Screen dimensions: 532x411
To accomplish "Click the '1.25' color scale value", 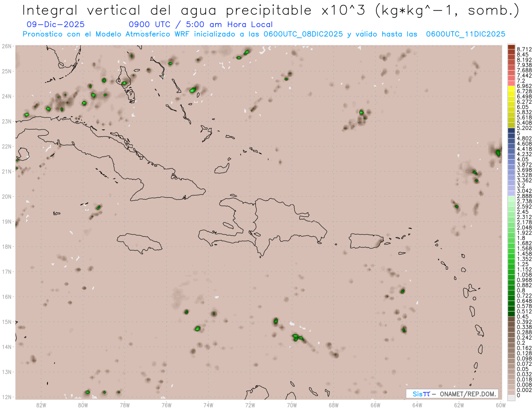I will coord(523,264).
